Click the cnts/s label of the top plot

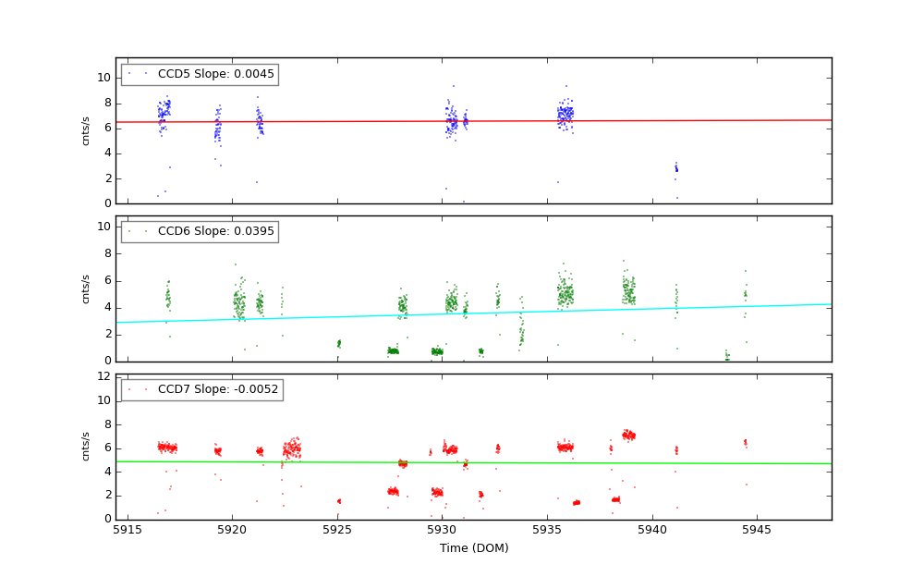(86, 130)
